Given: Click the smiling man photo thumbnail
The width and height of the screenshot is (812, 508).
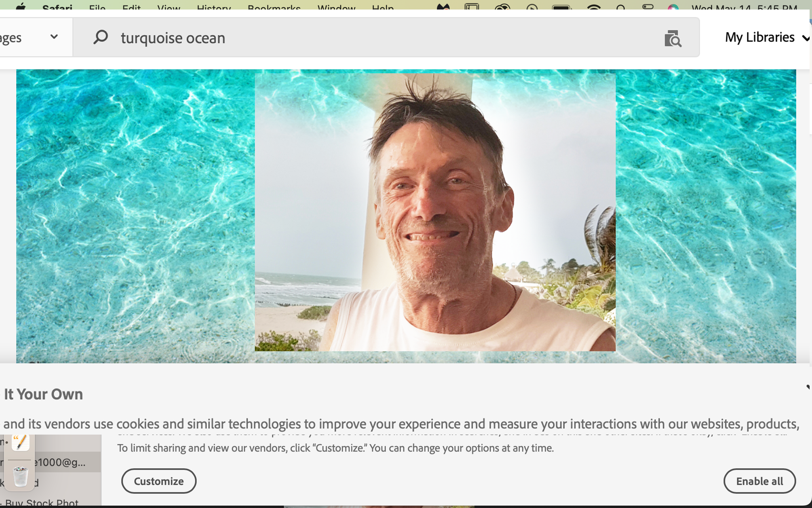Looking at the screenshot, I should [x=435, y=212].
